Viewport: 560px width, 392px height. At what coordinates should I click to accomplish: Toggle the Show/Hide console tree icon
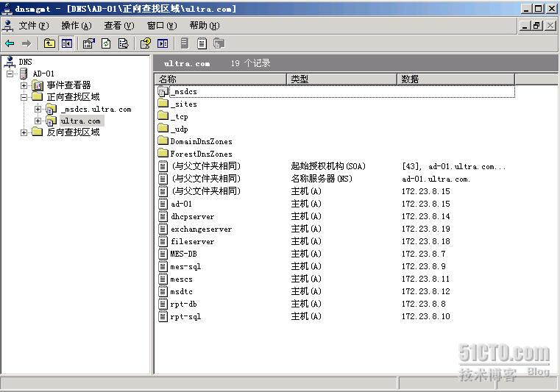pyautogui.click(x=67, y=43)
